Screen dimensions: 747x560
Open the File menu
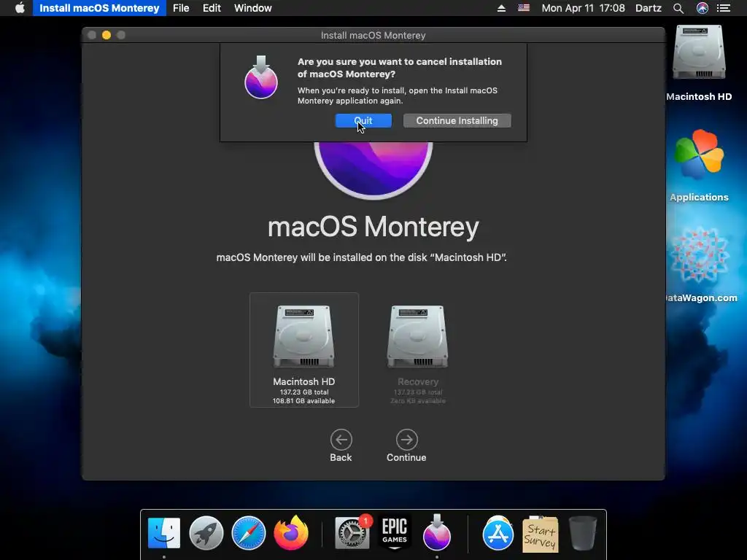click(181, 8)
